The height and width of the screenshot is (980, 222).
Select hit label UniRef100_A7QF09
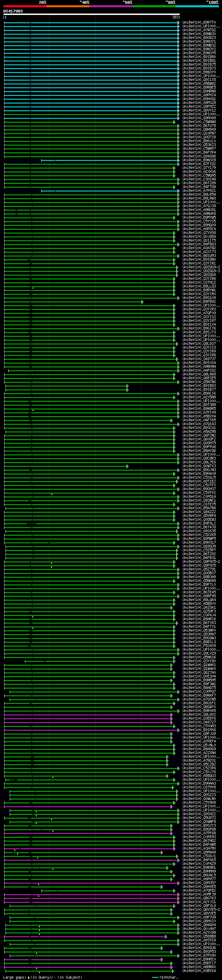pos(199,313)
